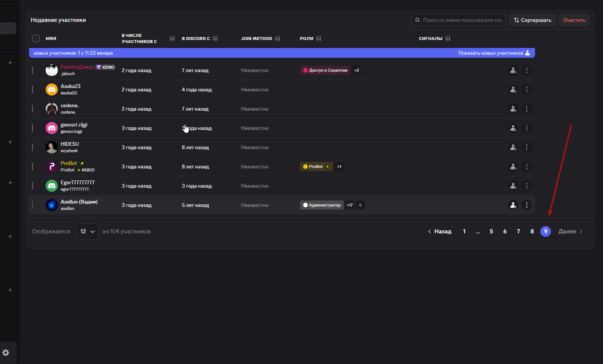The image size is (603, 364).
Task: Open profile icon for HIDESU row
Action: 513,147
